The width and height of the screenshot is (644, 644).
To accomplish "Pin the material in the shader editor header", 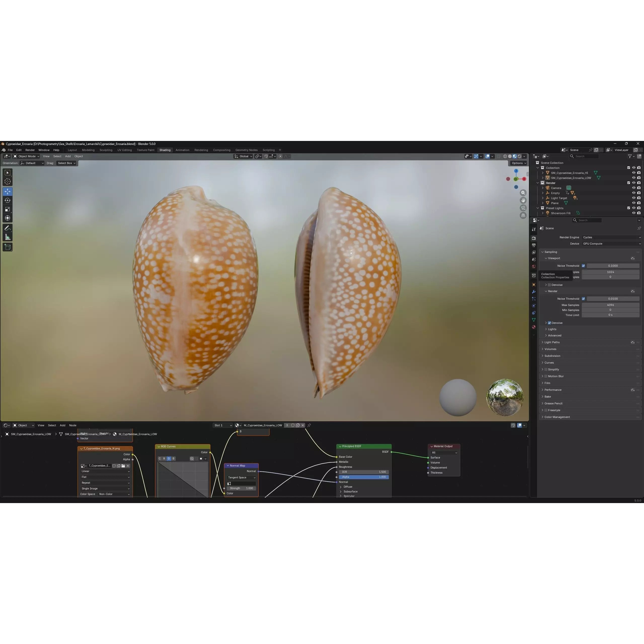I will 309,425.
